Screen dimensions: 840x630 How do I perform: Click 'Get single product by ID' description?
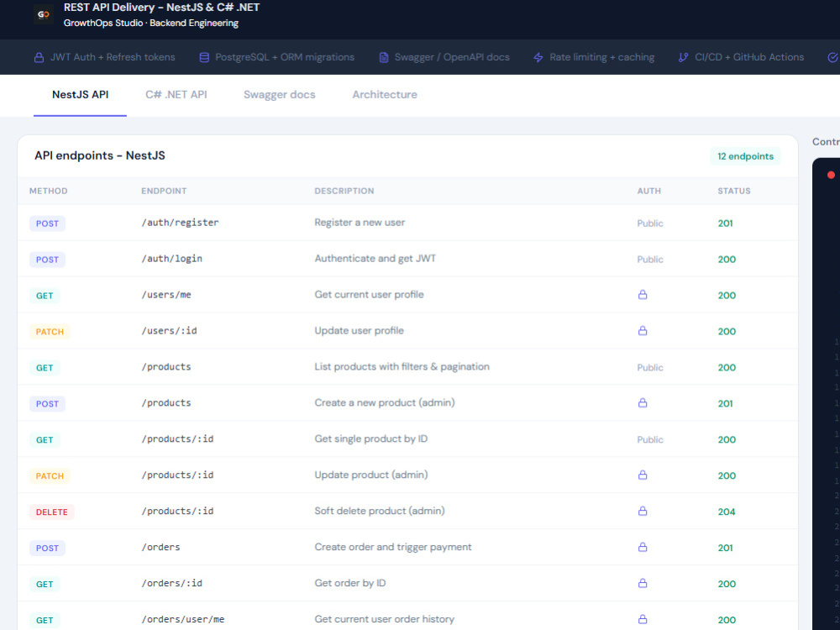[370, 438]
